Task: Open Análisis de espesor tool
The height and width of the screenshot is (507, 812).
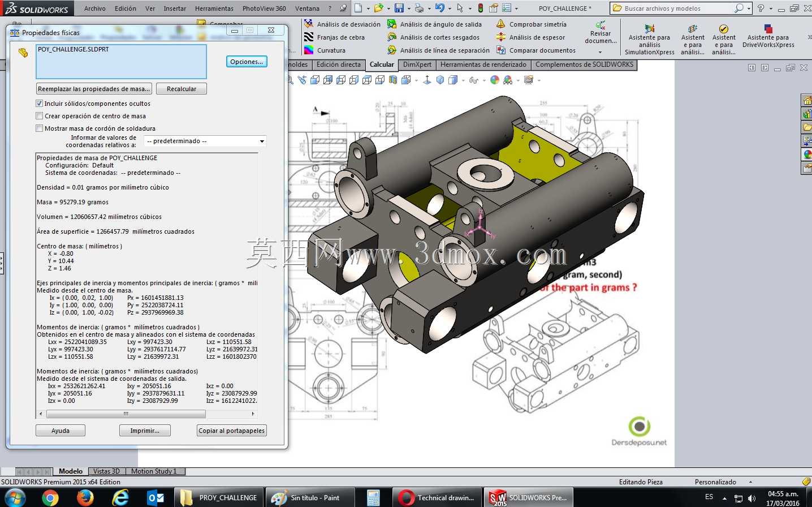Action: coord(530,37)
